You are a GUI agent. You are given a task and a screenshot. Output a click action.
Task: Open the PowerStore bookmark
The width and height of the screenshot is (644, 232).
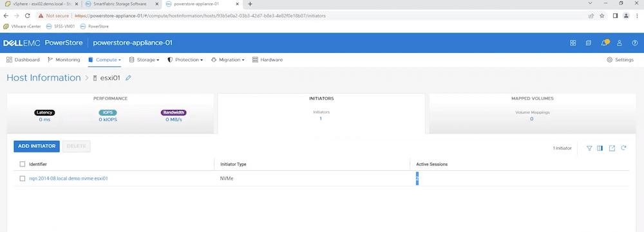(x=95, y=26)
